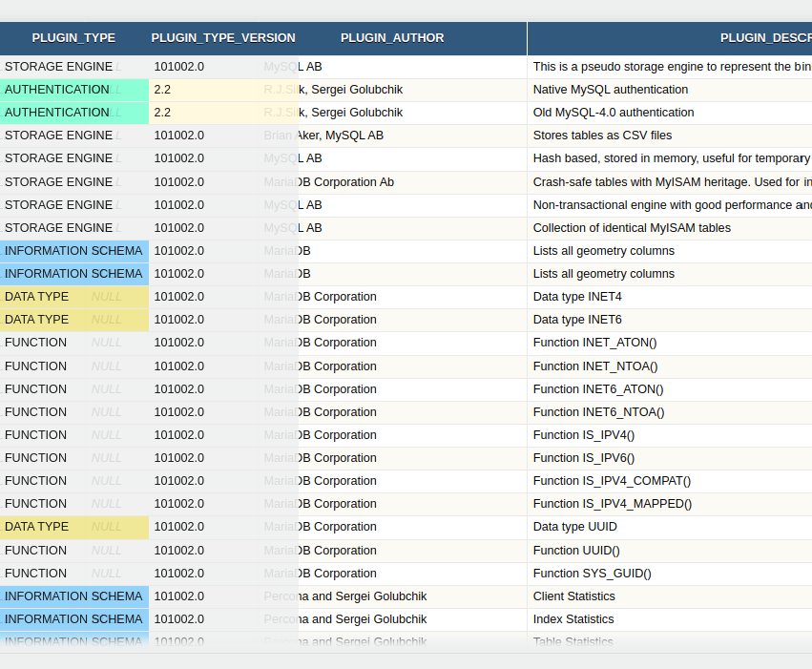This screenshot has width=812, height=669.
Task: Click the PLUGIN_TYPE_VERSION column header
Action: coord(223,38)
